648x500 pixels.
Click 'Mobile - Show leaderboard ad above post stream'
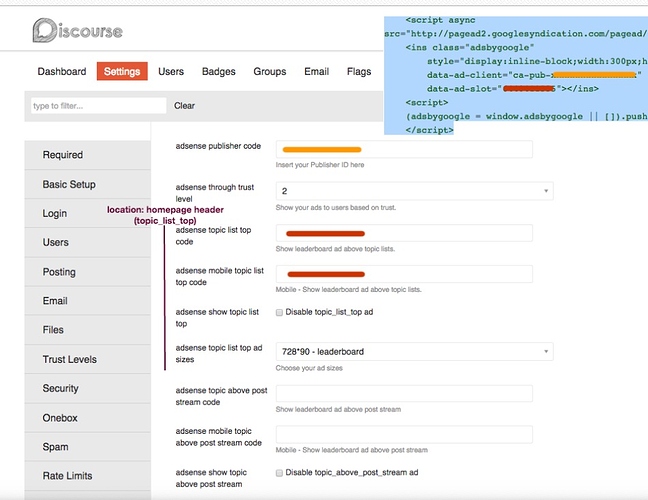(x=352, y=450)
